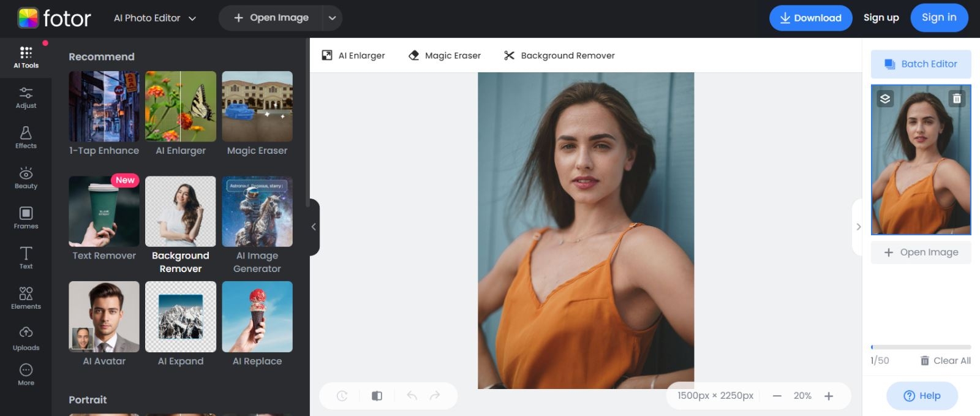Click the image count progress bar
Screen dimensions: 980x416
921,347
